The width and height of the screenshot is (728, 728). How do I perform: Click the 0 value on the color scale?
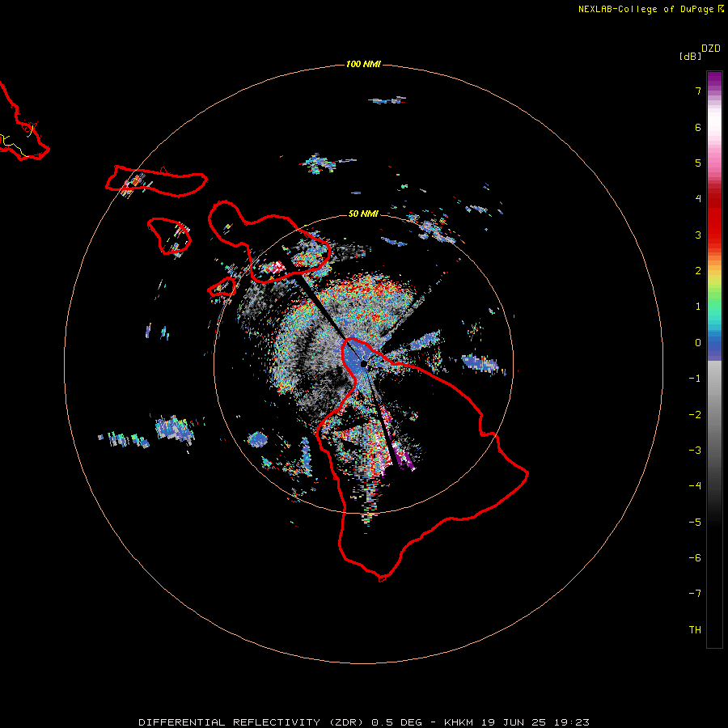pos(698,343)
